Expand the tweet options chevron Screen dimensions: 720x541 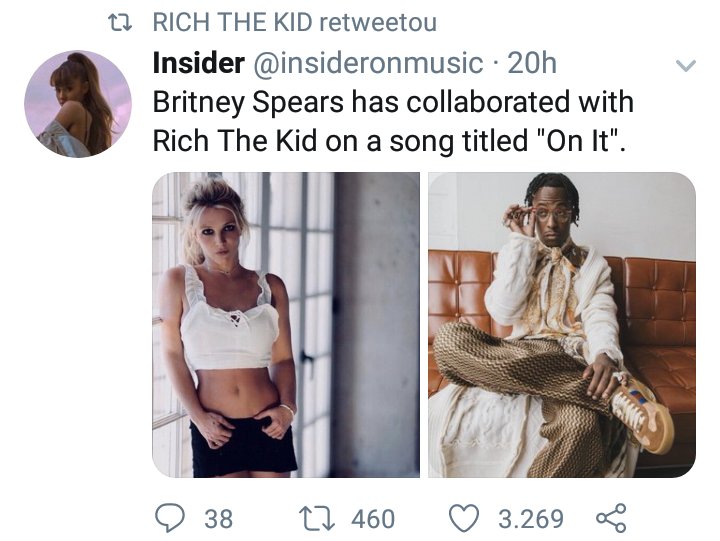[x=686, y=67]
